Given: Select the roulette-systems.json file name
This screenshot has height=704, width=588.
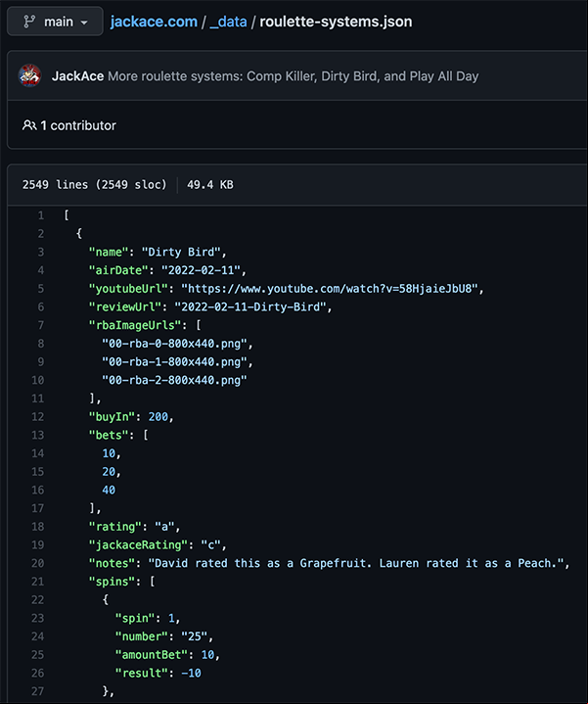Looking at the screenshot, I should point(336,22).
